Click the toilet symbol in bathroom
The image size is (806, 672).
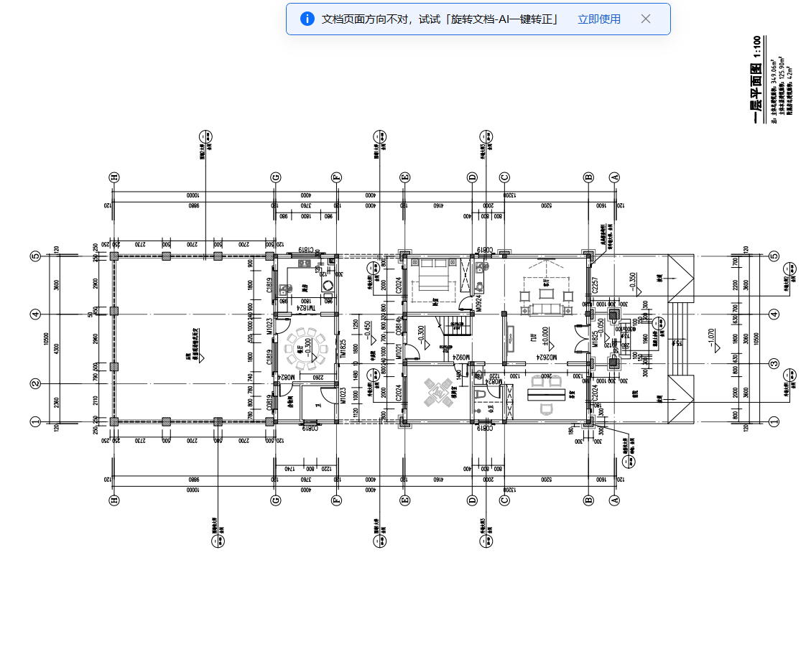tap(481, 395)
